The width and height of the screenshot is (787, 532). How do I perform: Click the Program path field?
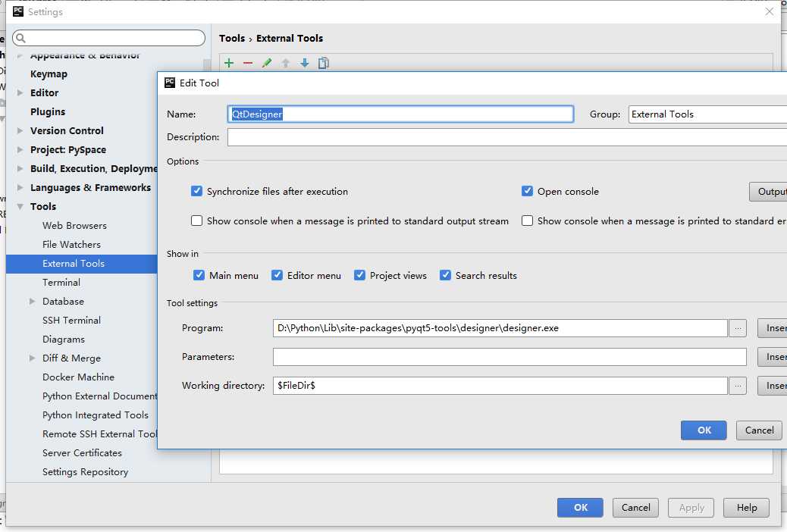(x=500, y=328)
